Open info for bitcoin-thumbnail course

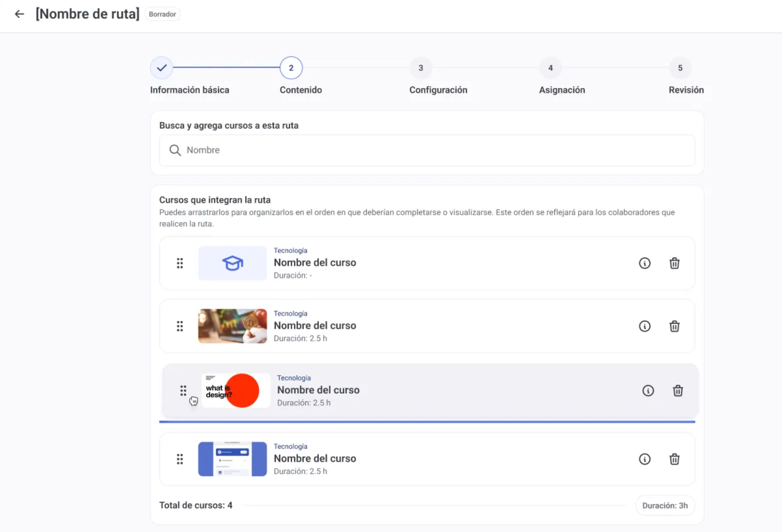[644, 326]
